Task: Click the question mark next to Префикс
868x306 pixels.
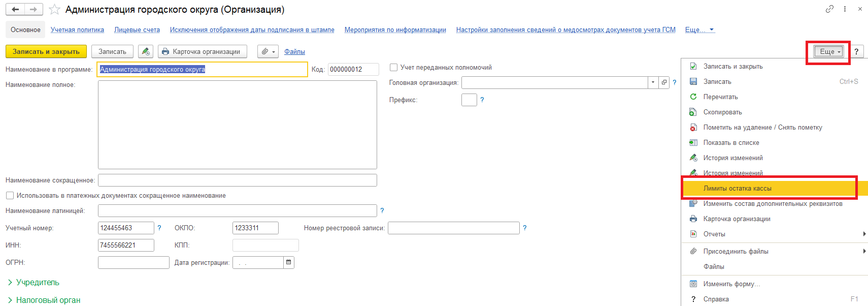Action: (x=482, y=100)
